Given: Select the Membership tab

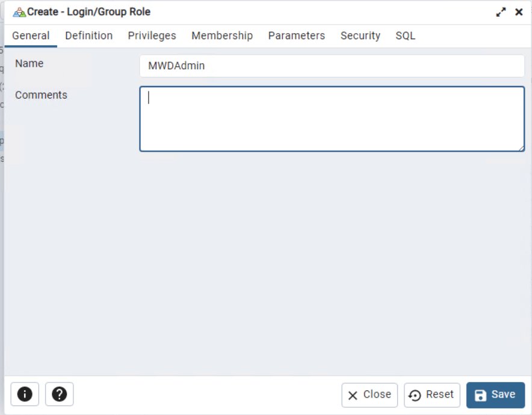Looking at the screenshot, I should point(222,36).
